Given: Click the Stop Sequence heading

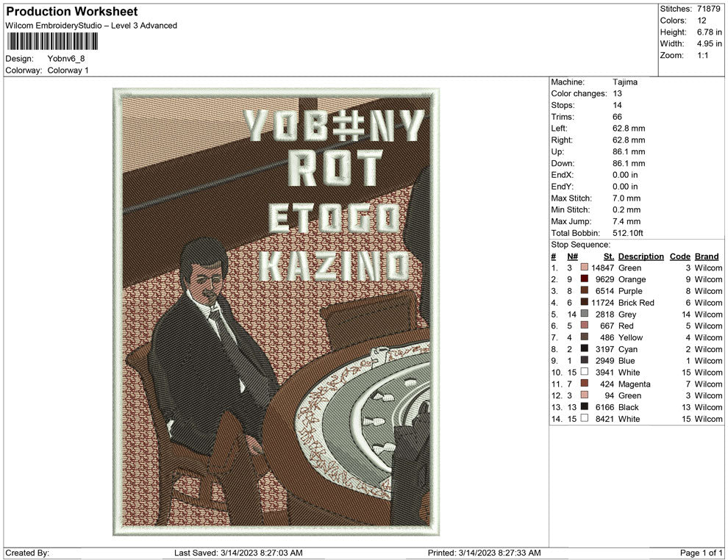Looking at the screenshot, I should click(x=580, y=245).
